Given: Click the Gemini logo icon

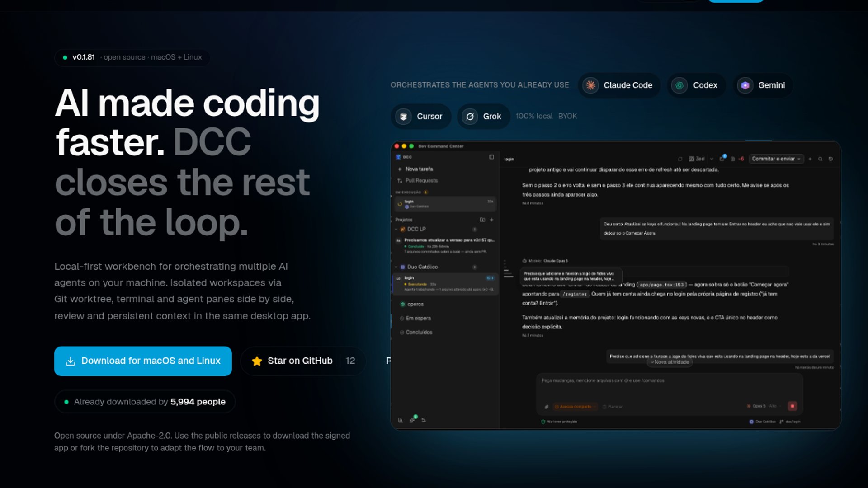Looking at the screenshot, I should (x=745, y=85).
